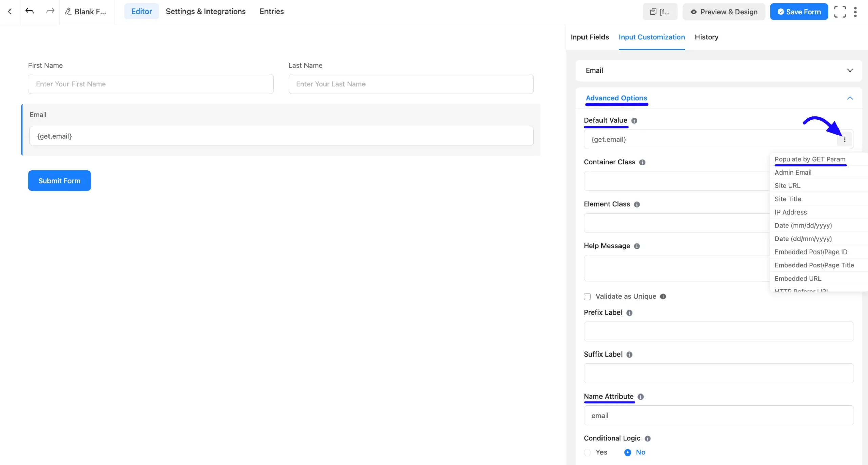The width and height of the screenshot is (868, 465).
Task: Click the form title pencil edit icon
Action: [x=68, y=12]
